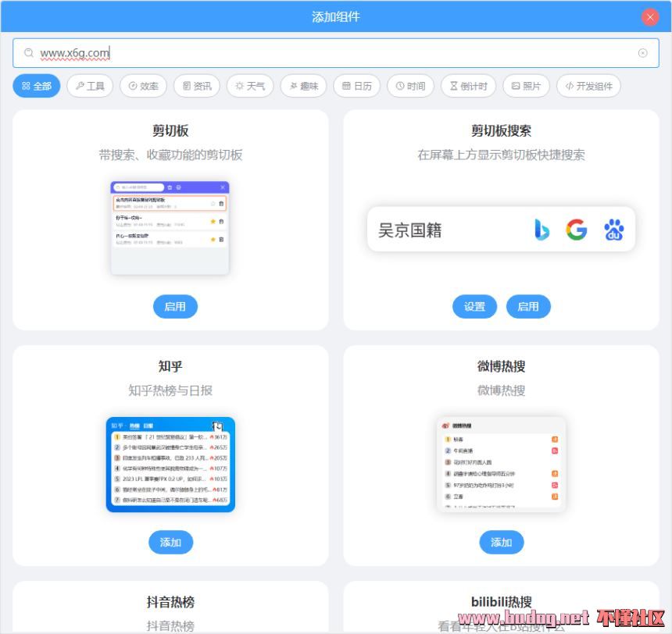Click description 在屏幕上方显示剪切板快捷搜索

pyautogui.click(x=501, y=155)
